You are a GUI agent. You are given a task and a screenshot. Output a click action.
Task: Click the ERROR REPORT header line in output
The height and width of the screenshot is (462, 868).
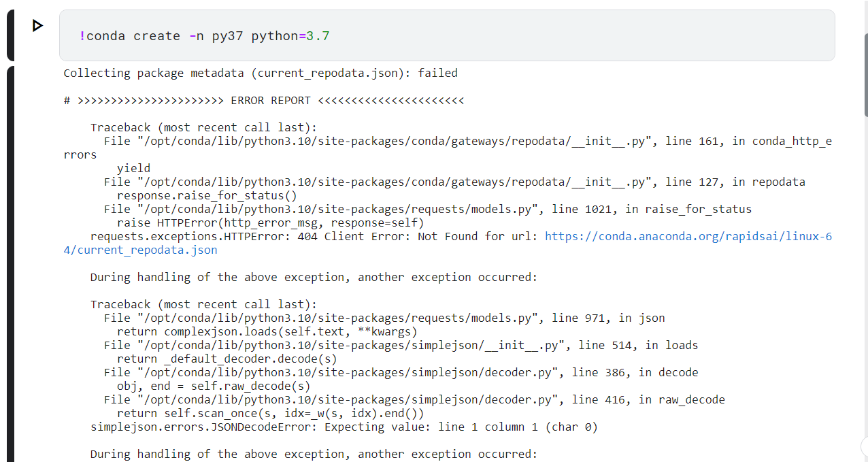[x=264, y=100]
